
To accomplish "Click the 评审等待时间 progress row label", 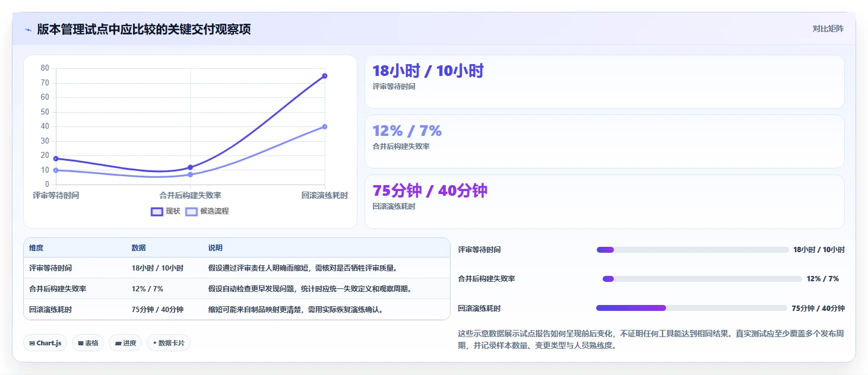I will [x=479, y=250].
